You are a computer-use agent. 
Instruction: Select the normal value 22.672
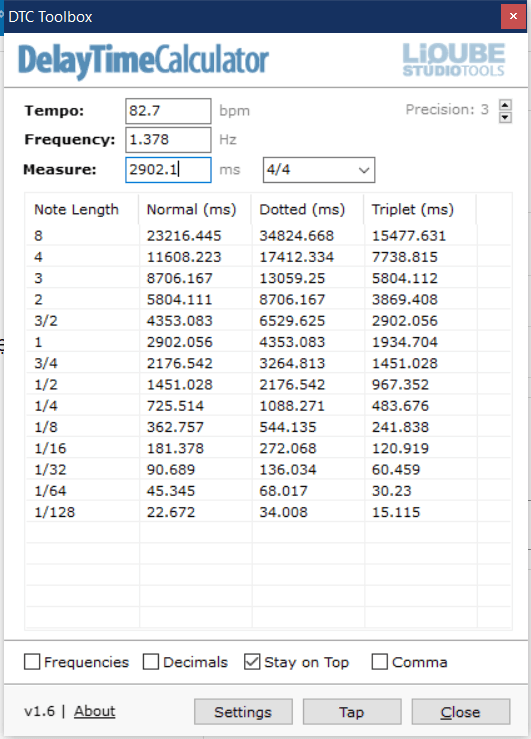[171, 512]
